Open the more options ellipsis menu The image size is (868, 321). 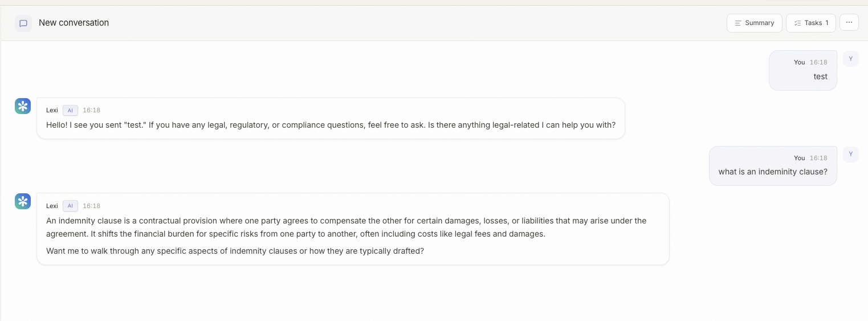(x=849, y=23)
